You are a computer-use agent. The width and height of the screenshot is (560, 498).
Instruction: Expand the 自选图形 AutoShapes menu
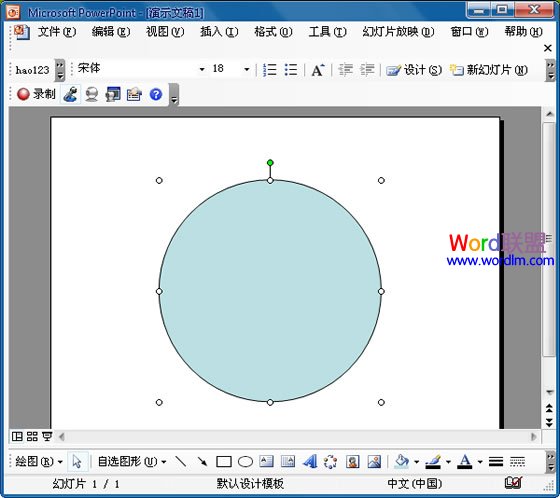[132, 462]
